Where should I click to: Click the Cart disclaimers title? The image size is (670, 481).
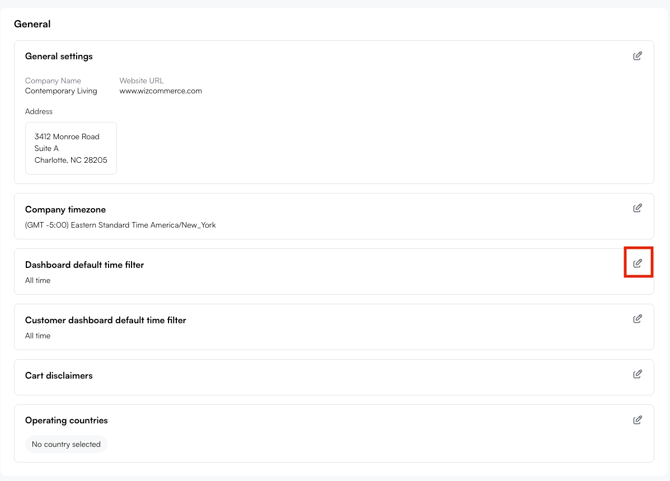click(x=59, y=376)
